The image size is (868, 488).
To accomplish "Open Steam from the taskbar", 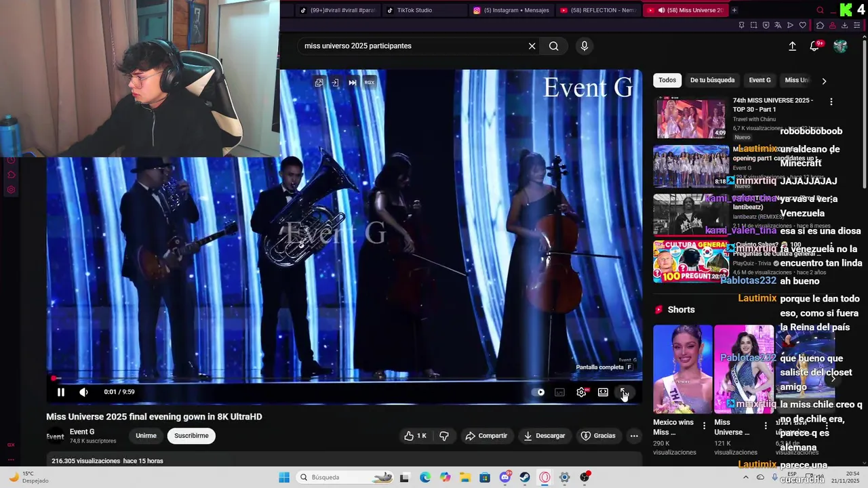I will click(525, 477).
